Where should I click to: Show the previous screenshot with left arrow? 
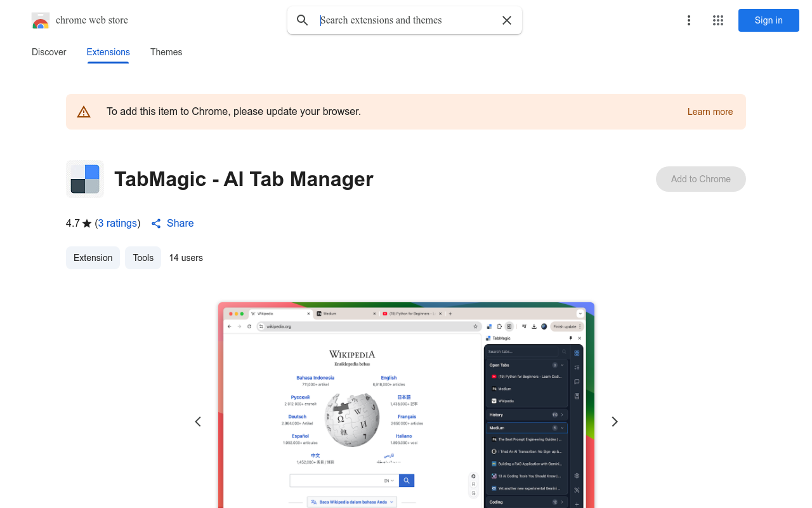click(198, 422)
